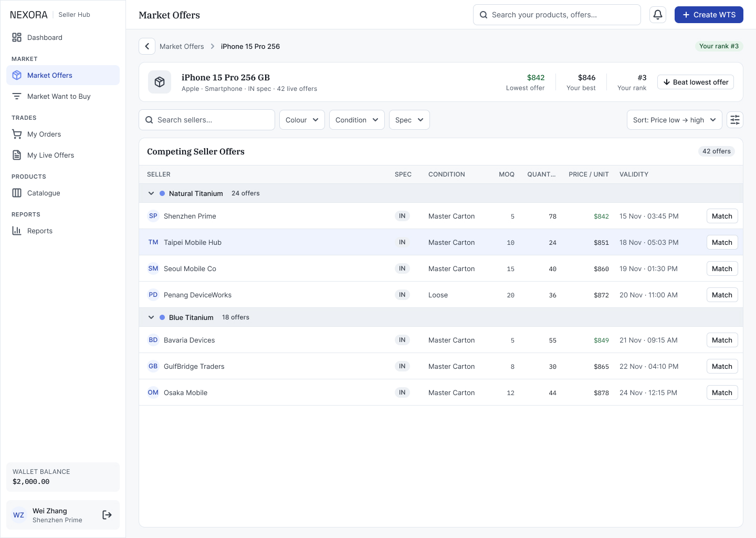Screen dimensions: 756x538
Task: Open the Spec filter dropdown
Action: [x=409, y=120]
